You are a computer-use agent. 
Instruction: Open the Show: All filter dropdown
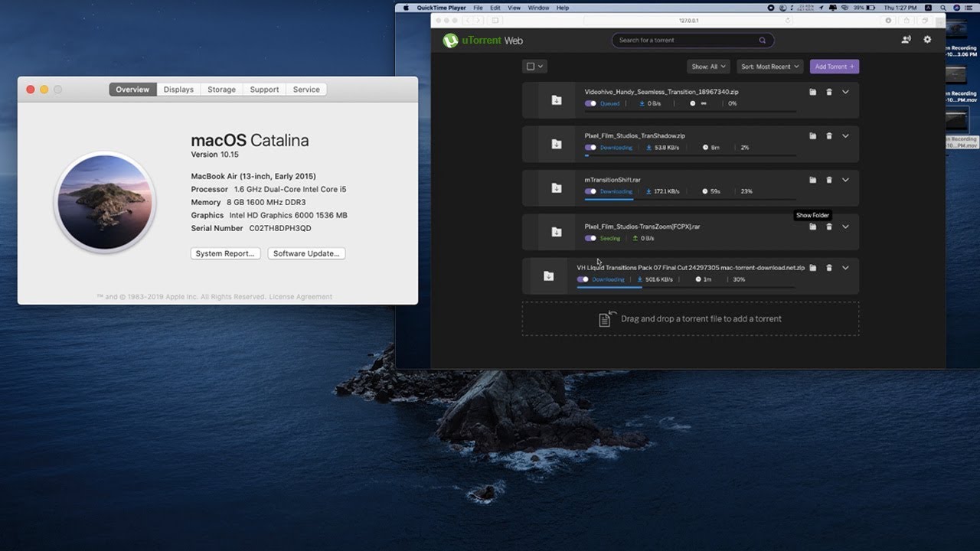[x=708, y=67]
